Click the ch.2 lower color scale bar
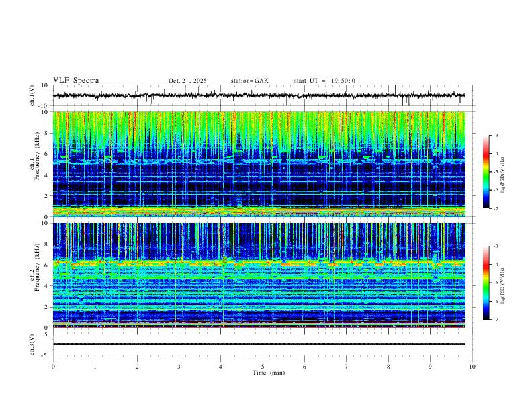532x411 pixels. click(x=486, y=283)
